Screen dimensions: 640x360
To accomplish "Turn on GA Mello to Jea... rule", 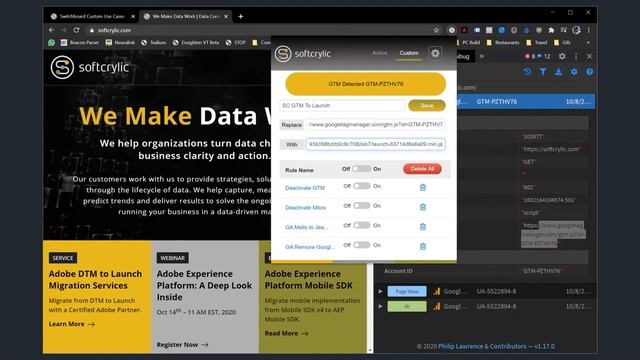I will coord(362,225).
